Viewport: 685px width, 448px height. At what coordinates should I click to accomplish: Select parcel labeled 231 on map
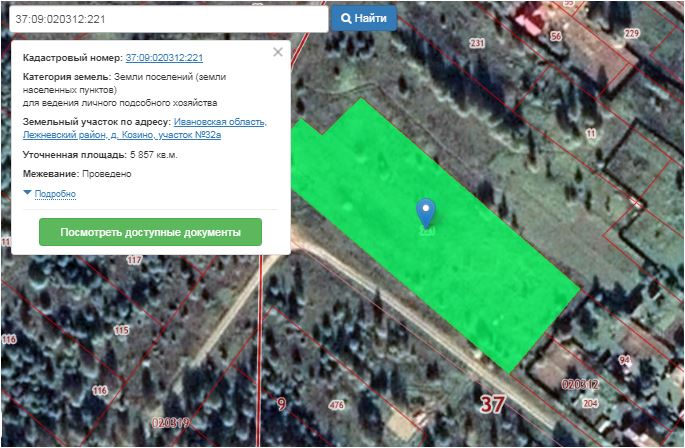tap(476, 43)
